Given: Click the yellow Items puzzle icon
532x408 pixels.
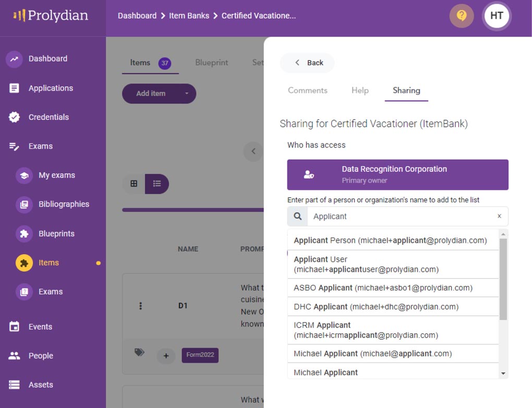Looking at the screenshot, I should 24,263.
